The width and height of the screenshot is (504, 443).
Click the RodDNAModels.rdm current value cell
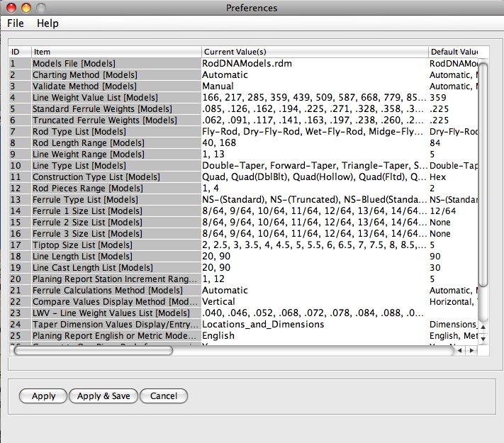click(315, 63)
